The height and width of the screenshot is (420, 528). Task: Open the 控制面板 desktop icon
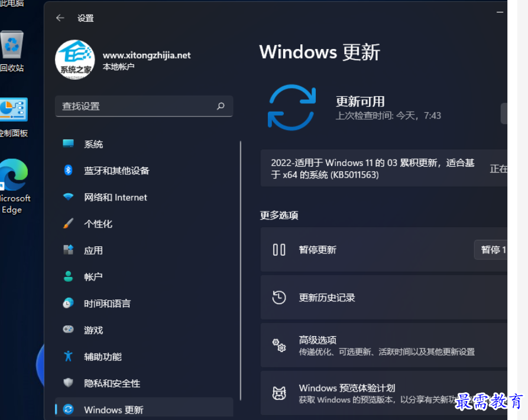14,118
